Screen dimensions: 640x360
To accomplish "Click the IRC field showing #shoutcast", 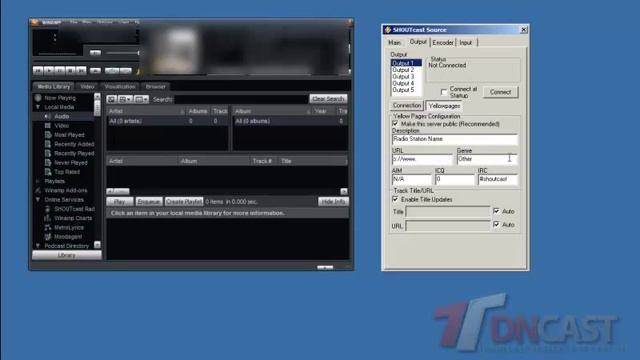I will click(498, 179).
